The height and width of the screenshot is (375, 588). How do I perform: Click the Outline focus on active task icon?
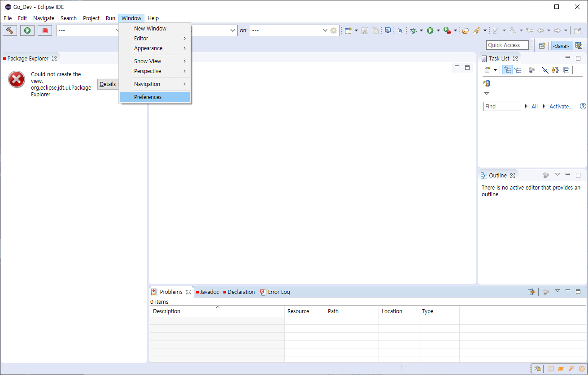(546, 175)
